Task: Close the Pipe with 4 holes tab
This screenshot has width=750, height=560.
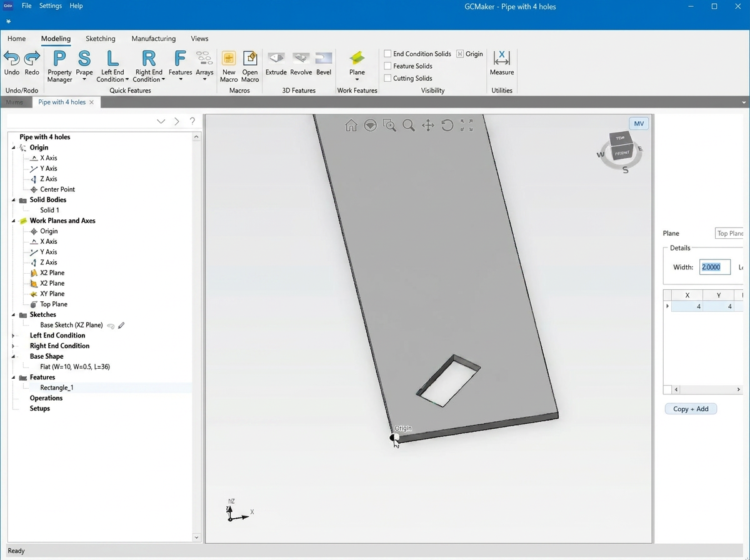Action: 91,102
